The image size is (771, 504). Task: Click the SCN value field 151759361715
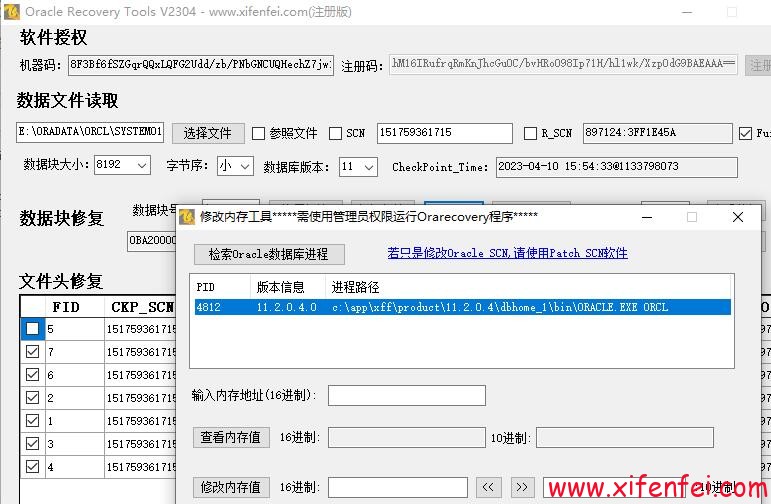[445, 133]
